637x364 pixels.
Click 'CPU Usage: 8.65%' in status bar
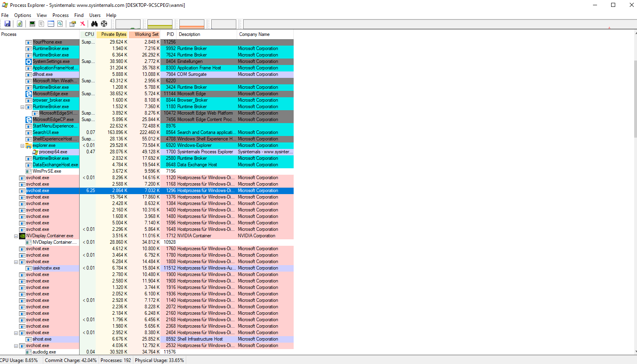pos(19,360)
